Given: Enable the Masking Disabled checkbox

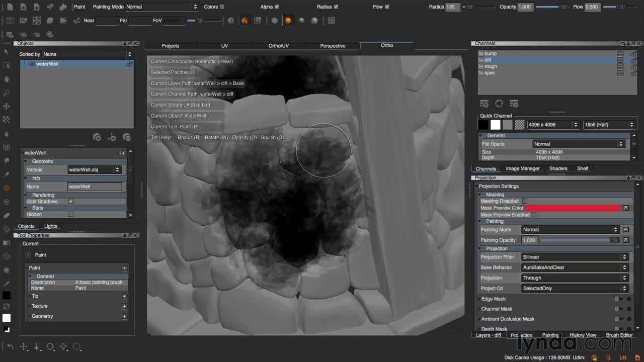Looking at the screenshot, I should [525, 201].
